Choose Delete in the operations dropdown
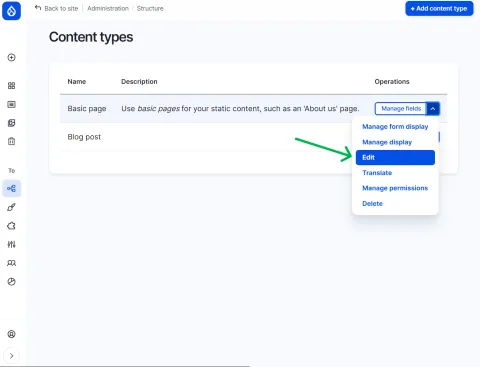Viewport: 480px width, 367px height. pyautogui.click(x=395, y=203)
